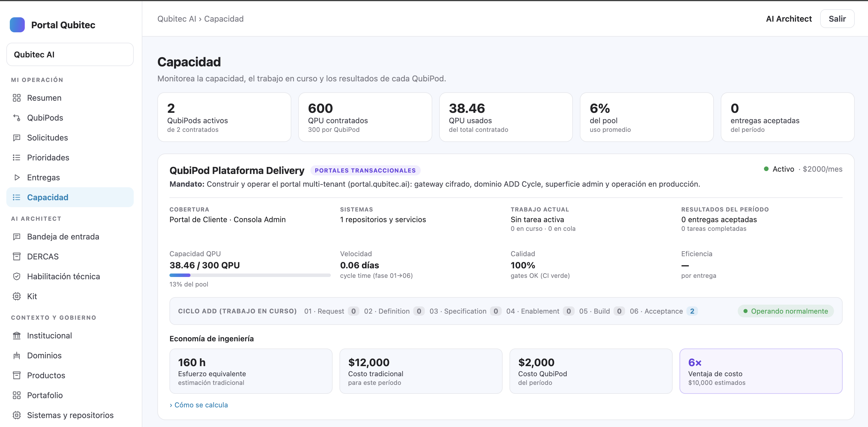868x427 pixels.
Task: Open the Entregas menu item
Action: pos(70,177)
